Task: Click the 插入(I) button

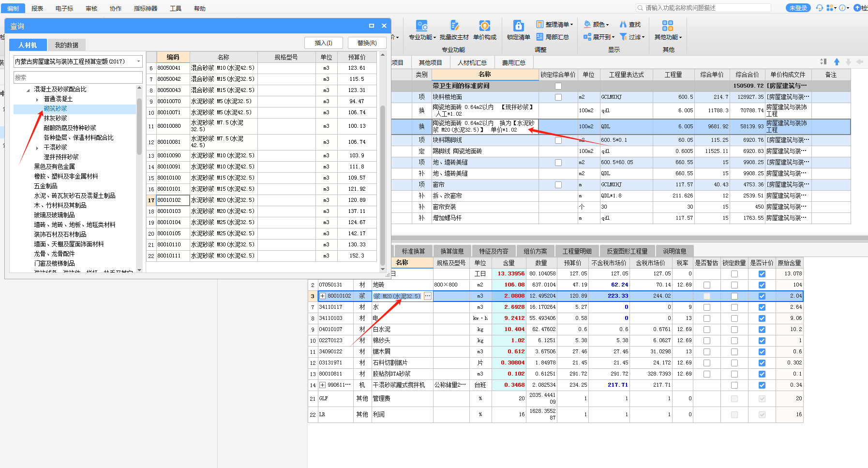Action: 324,43
